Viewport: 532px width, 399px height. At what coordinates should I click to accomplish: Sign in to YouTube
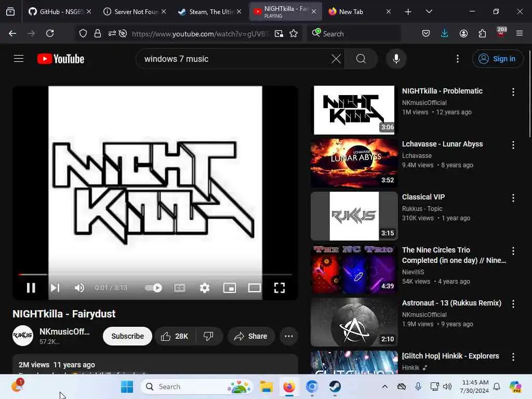[x=497, y=59]
